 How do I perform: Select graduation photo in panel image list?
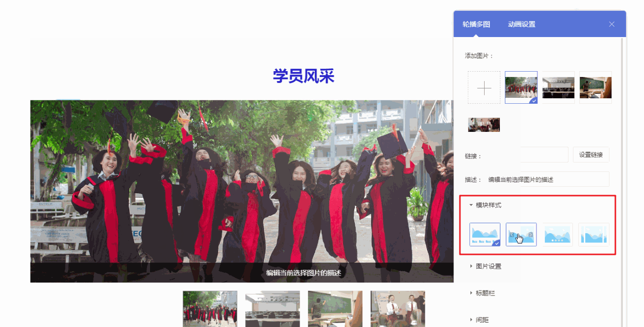point(521,87)
